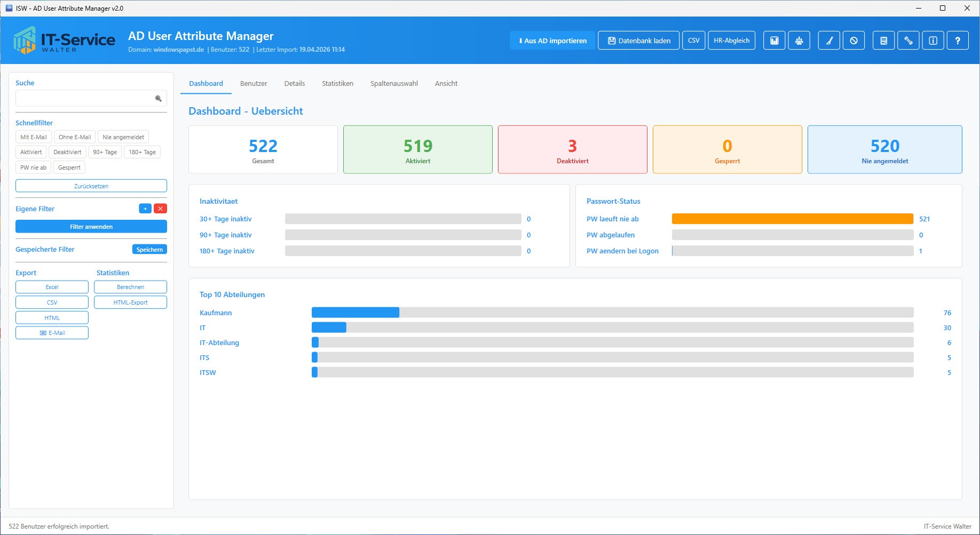The height and width of the screenshot is (535, 980).
Task: Add a custom filter with plus button
Action: point(145,209)
